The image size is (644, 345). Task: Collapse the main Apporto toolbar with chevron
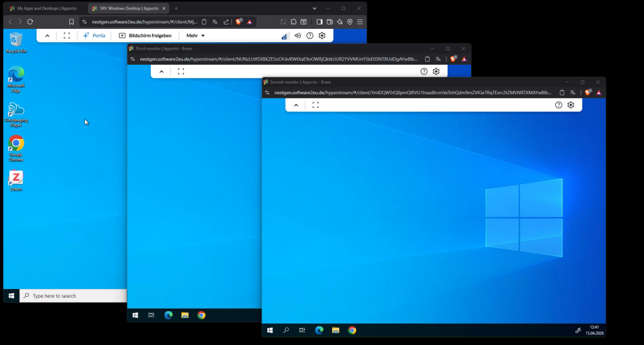(47, 36)
